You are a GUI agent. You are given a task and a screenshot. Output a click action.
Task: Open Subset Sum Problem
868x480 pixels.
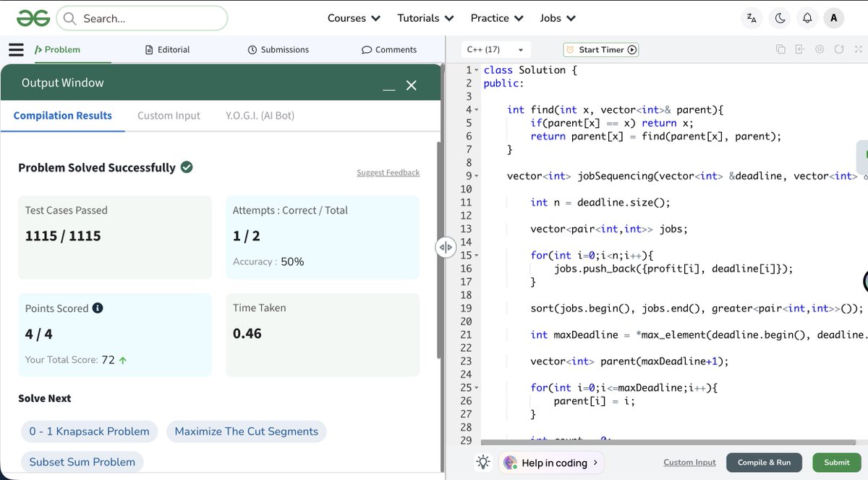82,462
